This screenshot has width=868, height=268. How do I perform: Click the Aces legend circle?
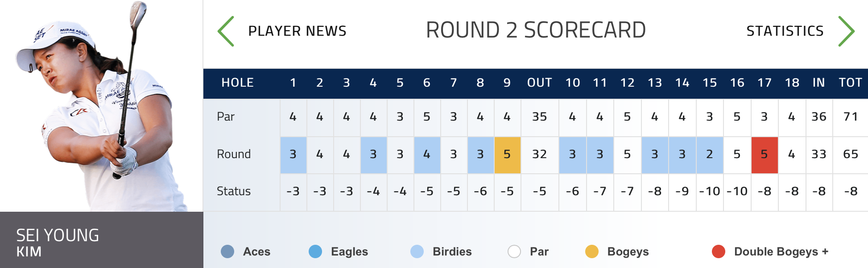coord(227,251)
